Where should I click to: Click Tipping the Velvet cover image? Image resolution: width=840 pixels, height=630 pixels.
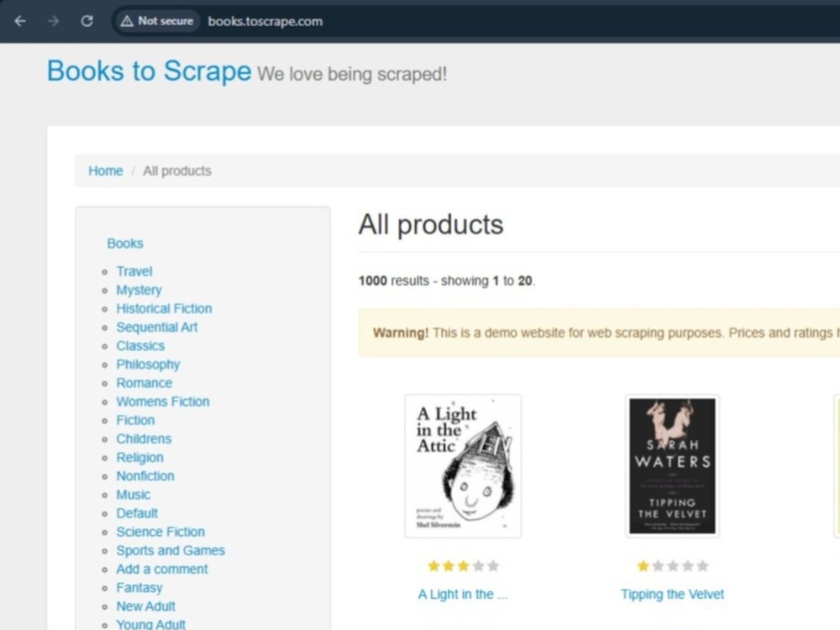tap(672, 466)
